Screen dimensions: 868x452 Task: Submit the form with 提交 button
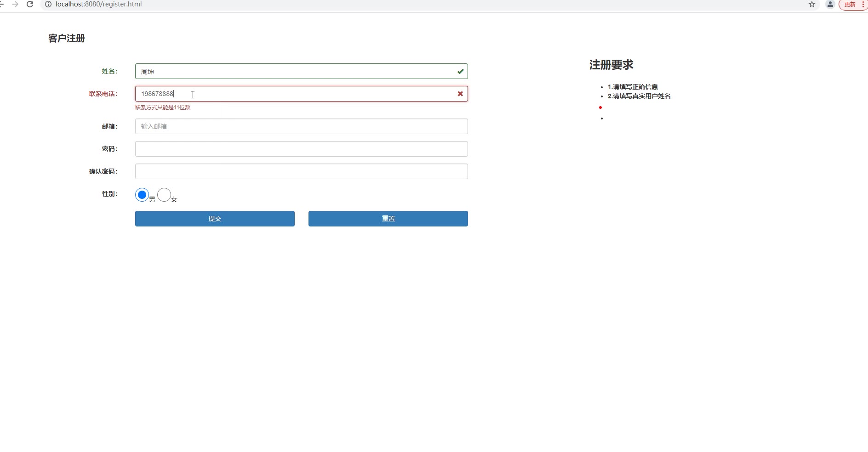click(215, 219)
